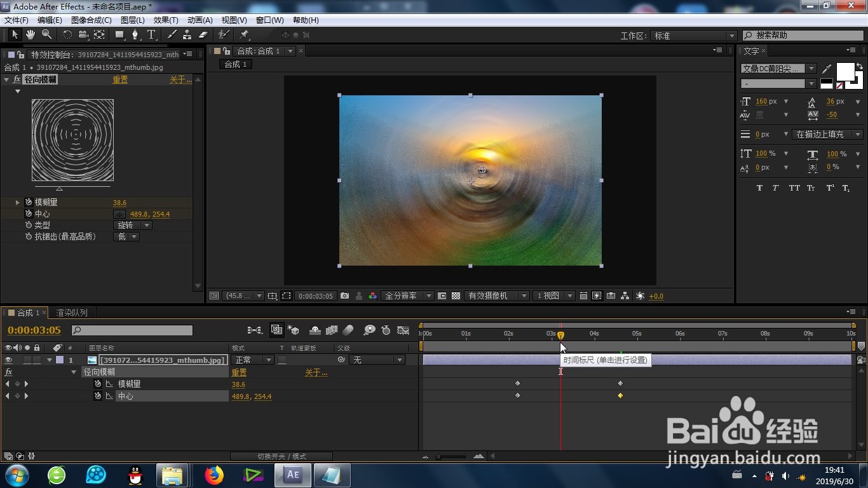
Task: Click 重置 in the effect controls panel
Action: tap(120, 79)
